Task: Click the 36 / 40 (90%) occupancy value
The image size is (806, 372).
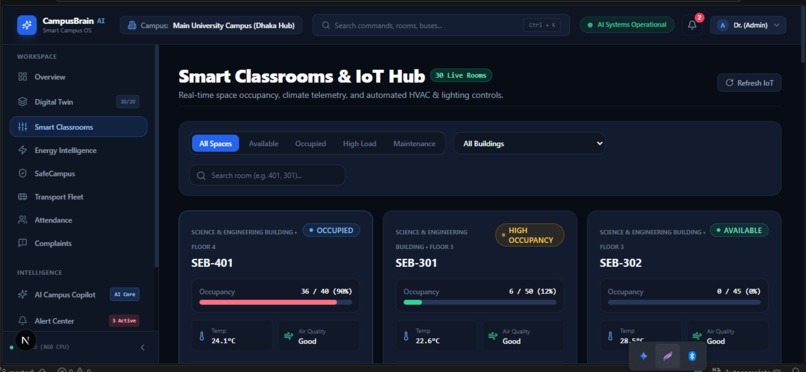Action: 326,291
